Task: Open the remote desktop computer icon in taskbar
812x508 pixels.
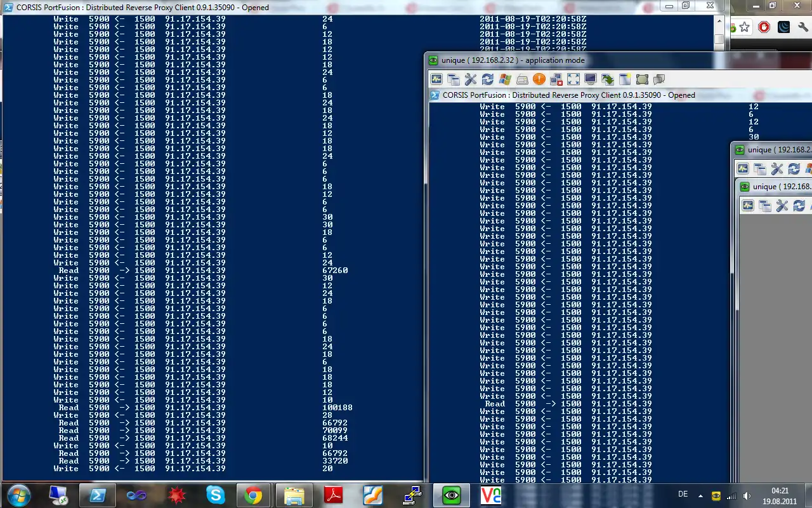Action: [x=58, y=495]
